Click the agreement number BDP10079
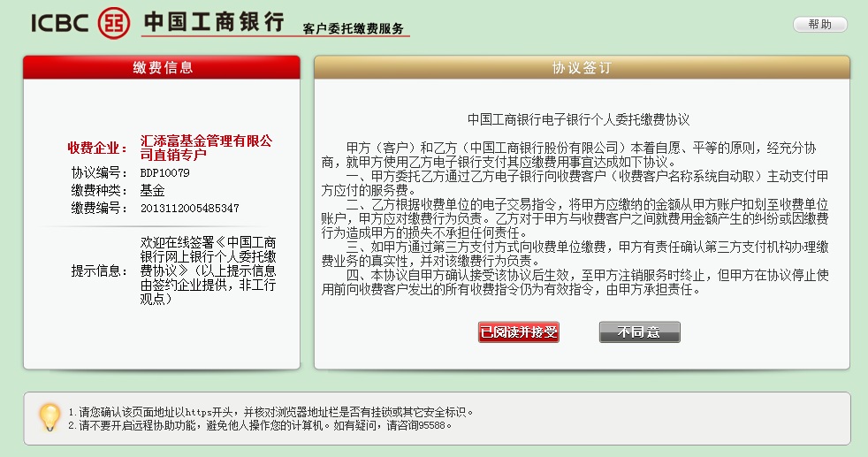Viewport: 868px width, 457px height. pyautogui.click(x=165, y=172)
